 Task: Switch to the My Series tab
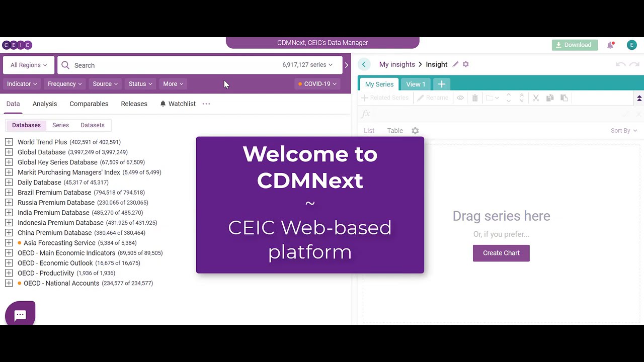(379, 84)
